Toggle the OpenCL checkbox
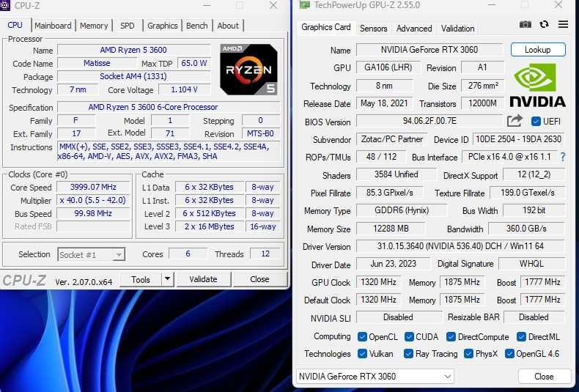Image resolution: width=579 pixels, height=392 pixels. pyautogui.click(x=362, y=336)
